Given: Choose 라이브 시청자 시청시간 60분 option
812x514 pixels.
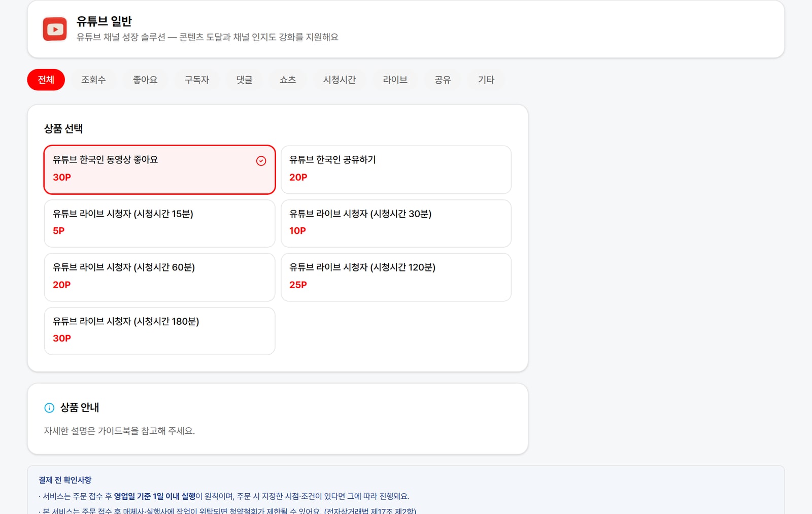Looking at the screenshot, I should point(159,277).
